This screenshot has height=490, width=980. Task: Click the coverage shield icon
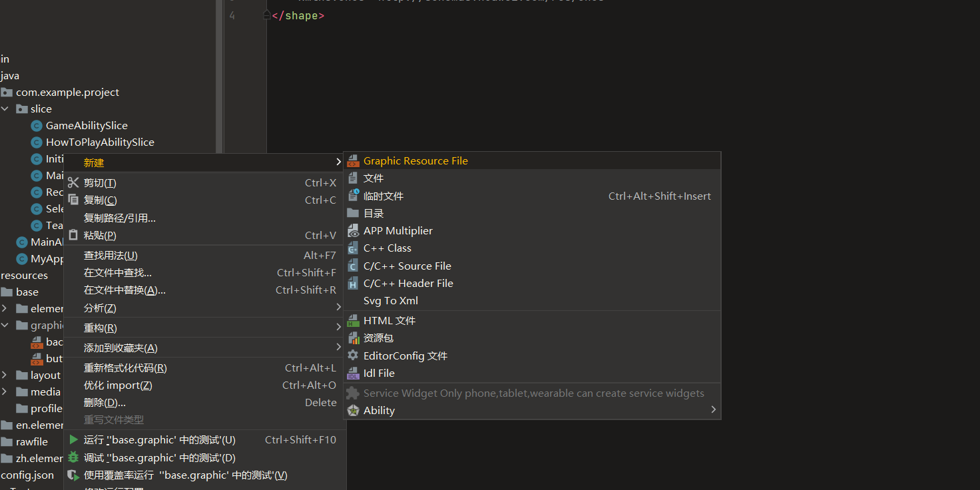73,475
